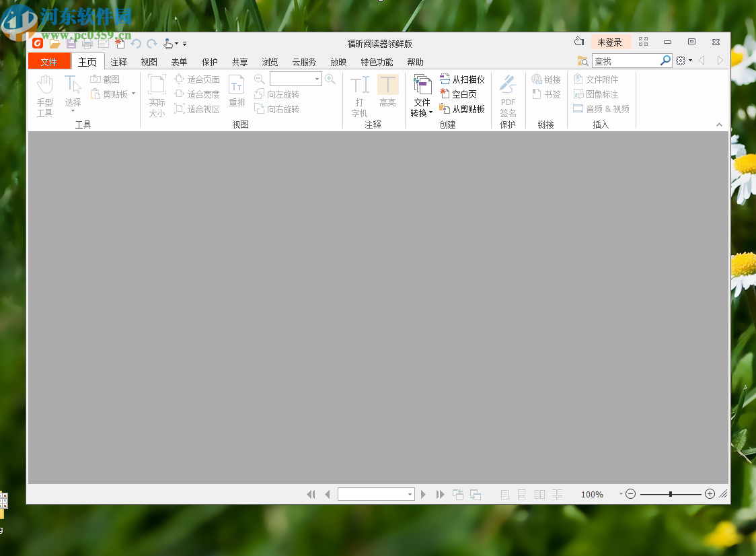The image size is (756, 556).
Task: Go to previous page in status bar
Action: pos(328,494)
